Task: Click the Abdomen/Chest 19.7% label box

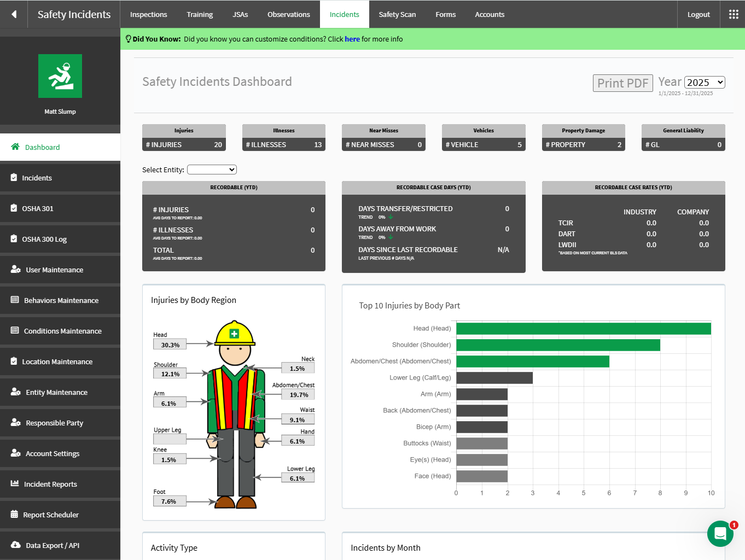Action: coord(299,394)
